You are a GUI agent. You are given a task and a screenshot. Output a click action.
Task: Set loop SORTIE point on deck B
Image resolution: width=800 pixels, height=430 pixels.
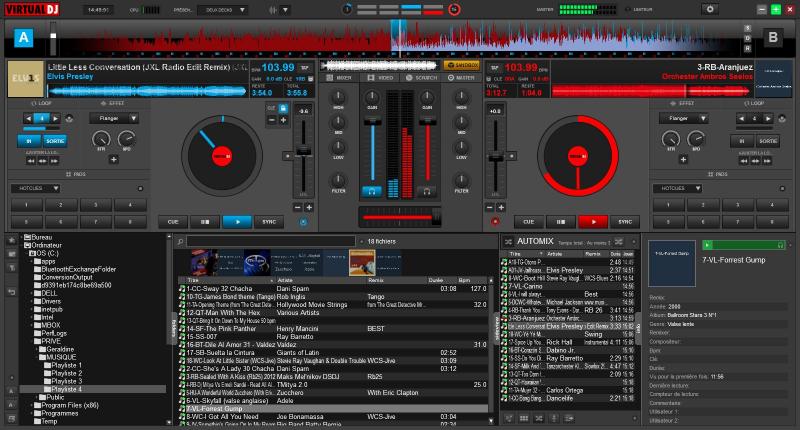[x=767, y=141]
